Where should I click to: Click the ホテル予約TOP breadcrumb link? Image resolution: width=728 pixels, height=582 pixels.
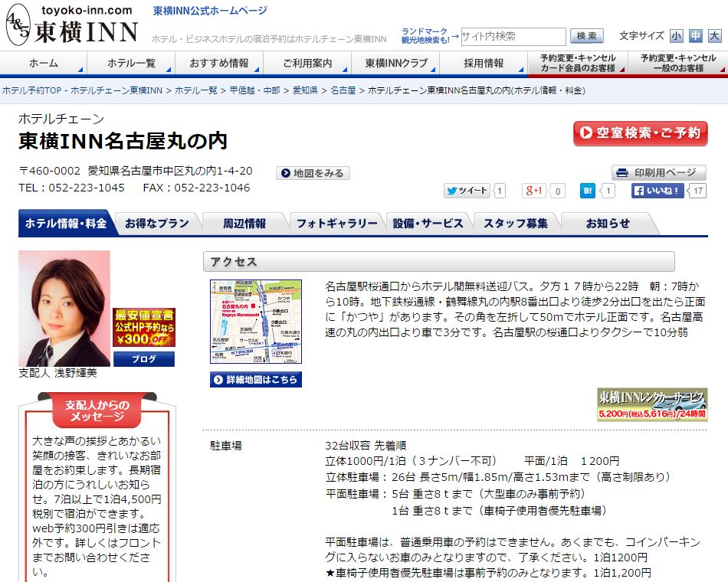pos(82,90)
